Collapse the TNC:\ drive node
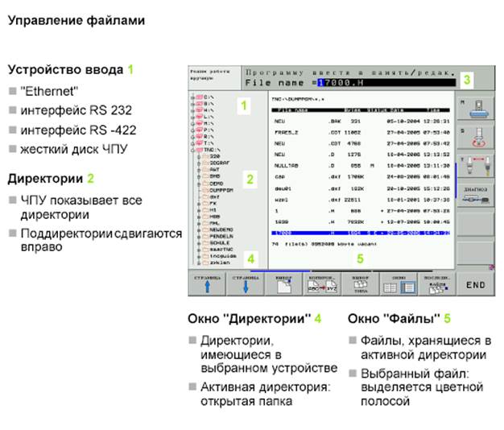This screenshot has height=430, width=504. coord(193,150)
